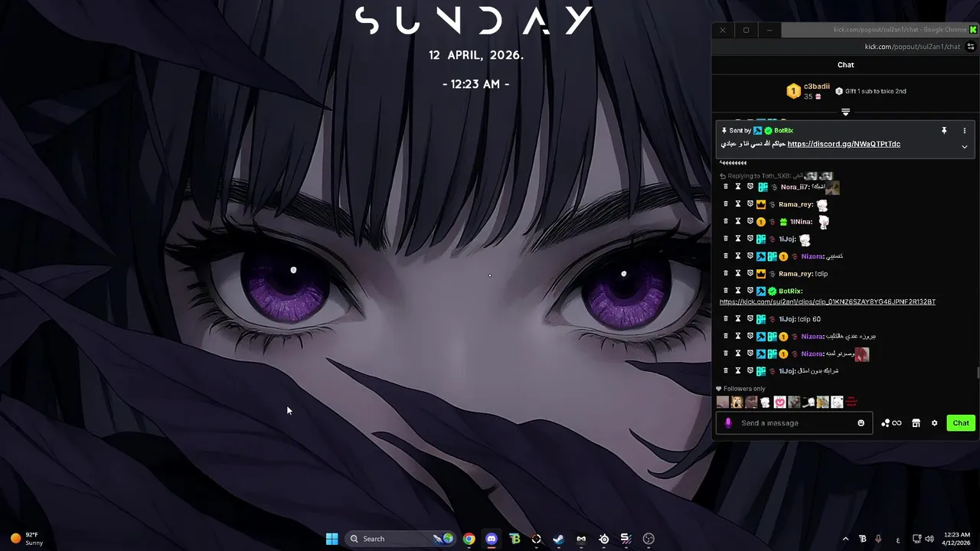Delete Rama_rey's !clip message
The width and height of the screenshot is (980, 551).
[726, 273]
